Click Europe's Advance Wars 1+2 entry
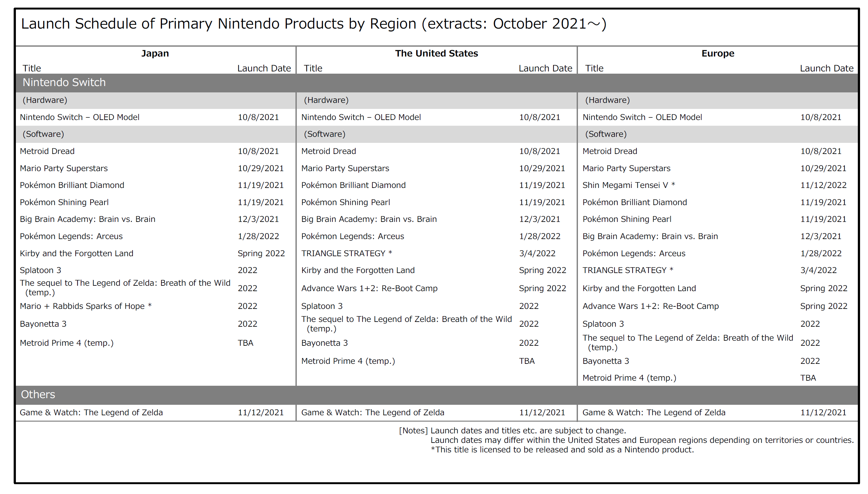The height and width of the screenshot is (494, 868). tap(650, 306)
